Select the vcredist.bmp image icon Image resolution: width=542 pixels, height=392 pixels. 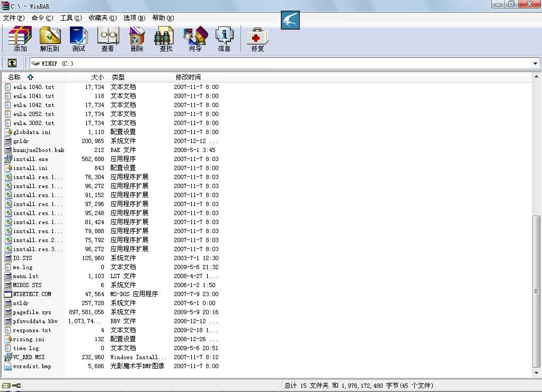8,366
